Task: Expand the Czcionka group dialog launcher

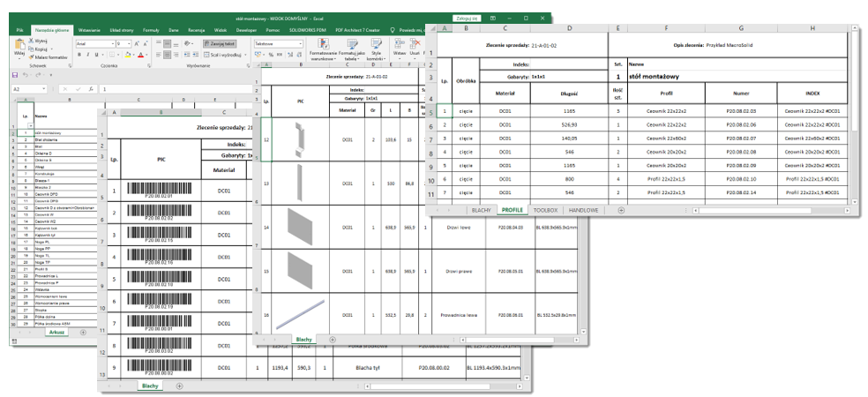Action: point(149,66)
